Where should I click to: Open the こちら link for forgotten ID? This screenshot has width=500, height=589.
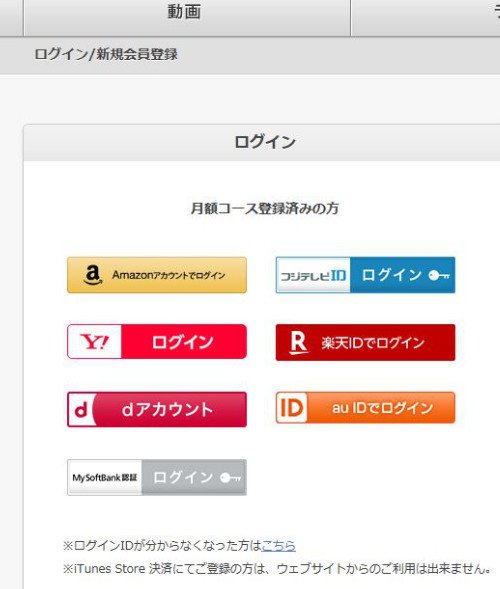tap(278, 545)
